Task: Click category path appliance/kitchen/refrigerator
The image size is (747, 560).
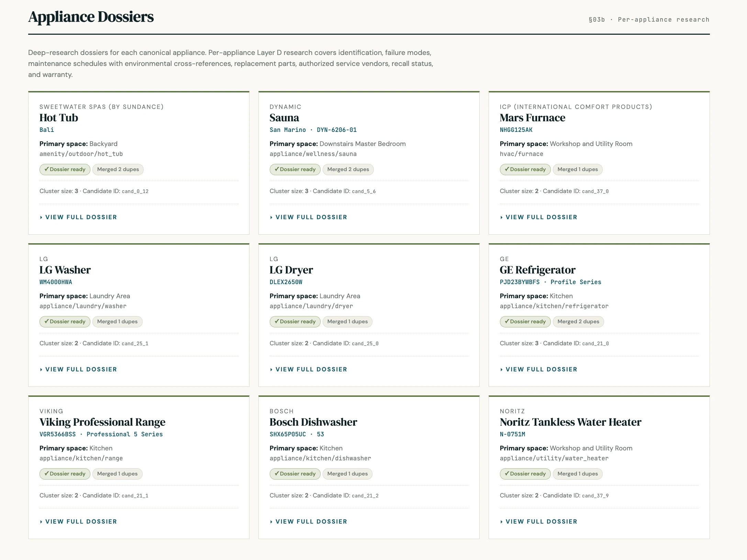Action: click(554, 306)
